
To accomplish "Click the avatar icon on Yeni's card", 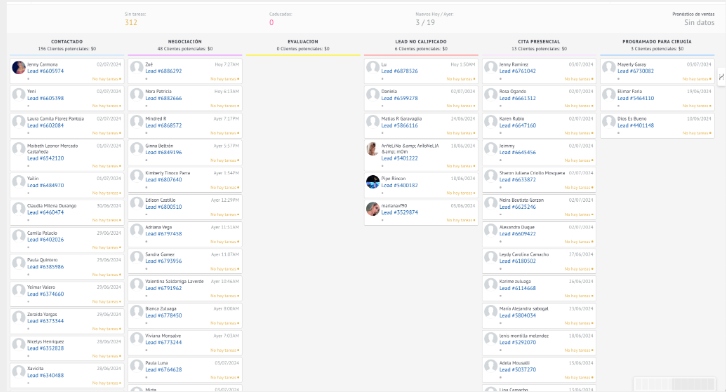I will coord(19,95).
